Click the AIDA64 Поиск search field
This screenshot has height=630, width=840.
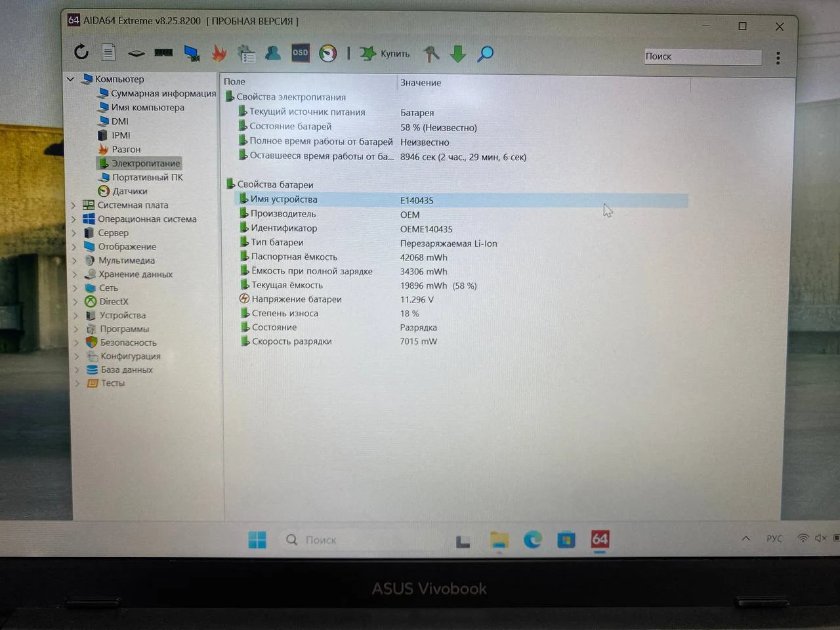coord(702,57)
